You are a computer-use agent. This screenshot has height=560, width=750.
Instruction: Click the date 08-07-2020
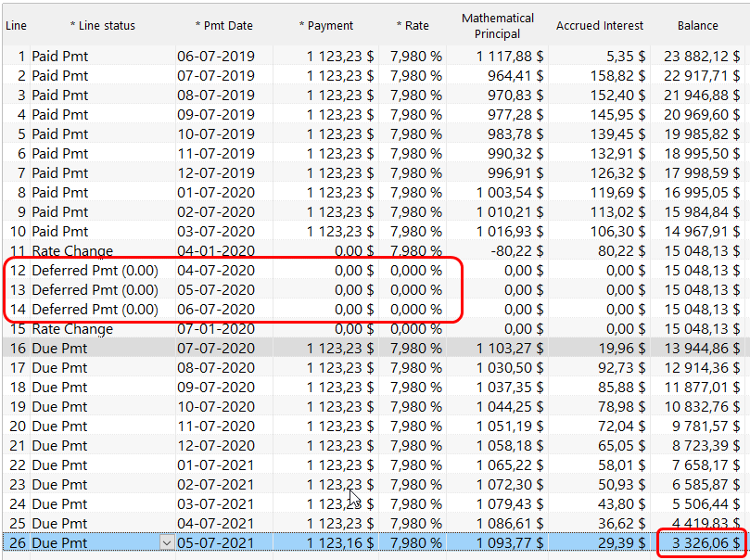tap(216, 368)
